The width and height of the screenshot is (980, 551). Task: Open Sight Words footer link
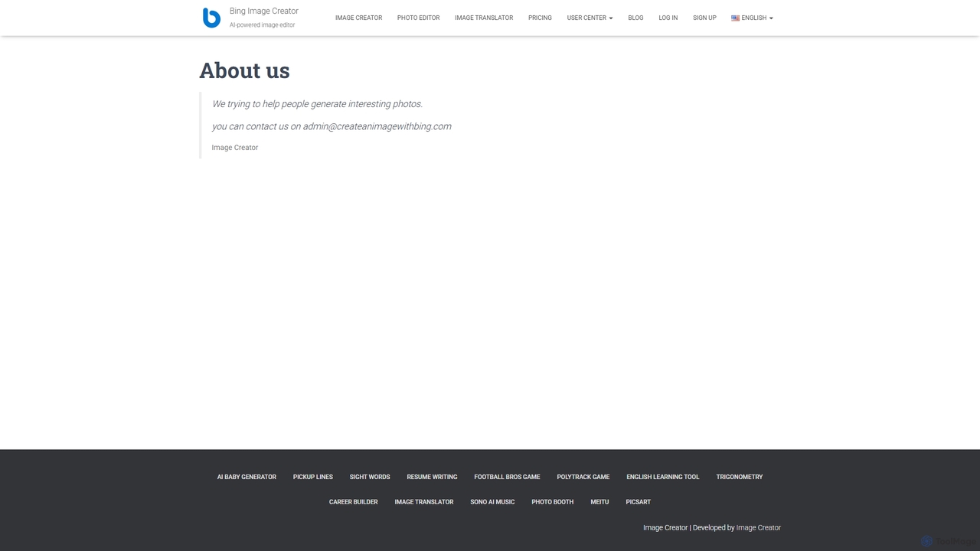coord(370,477)
